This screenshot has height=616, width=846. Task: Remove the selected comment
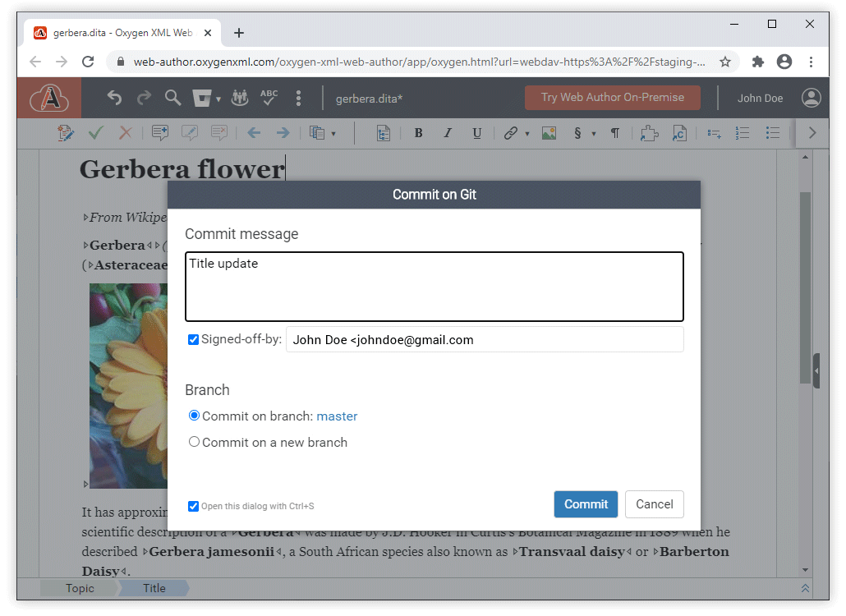click(219, 133)
